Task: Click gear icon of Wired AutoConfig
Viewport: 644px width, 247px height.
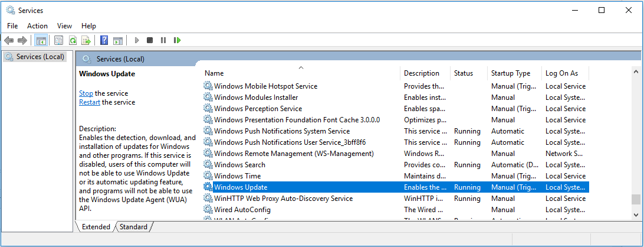Action: click(x=209, y=210)
